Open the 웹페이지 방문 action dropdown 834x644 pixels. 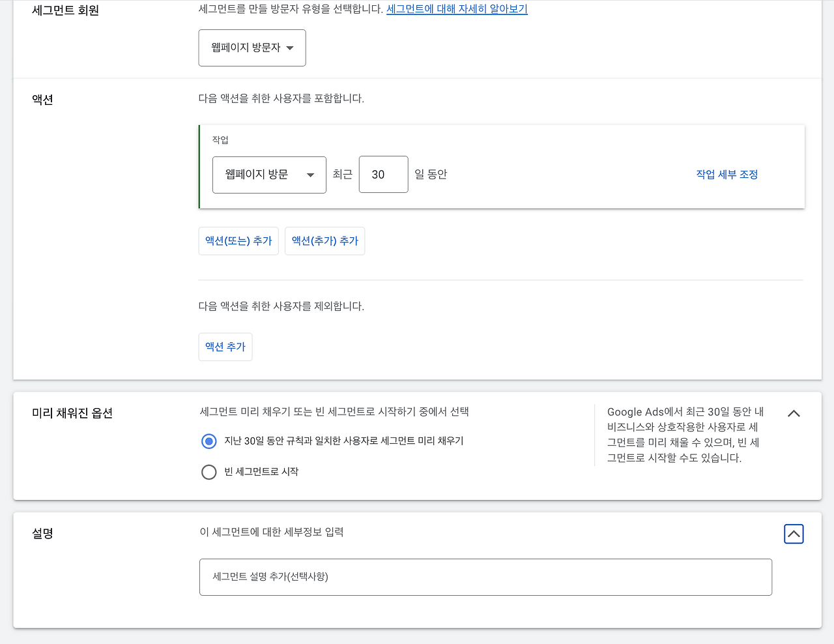point(269,174)
